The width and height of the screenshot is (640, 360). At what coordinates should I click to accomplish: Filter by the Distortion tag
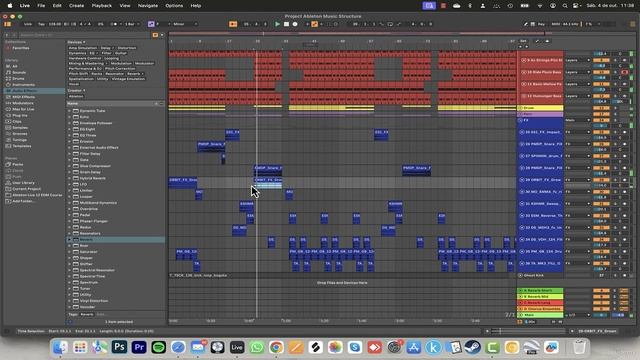coord(127,48)
